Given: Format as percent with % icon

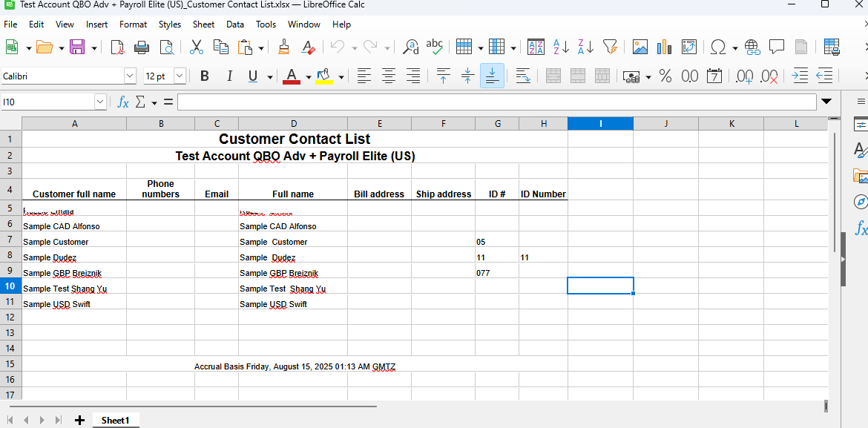Looking at the screenshot, I should pos(665,76).
